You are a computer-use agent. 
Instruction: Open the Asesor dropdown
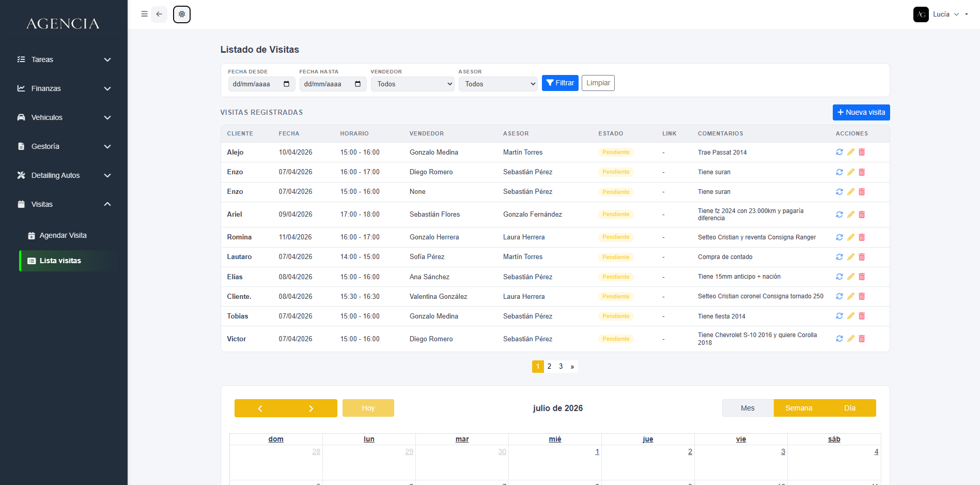(498, 84)
